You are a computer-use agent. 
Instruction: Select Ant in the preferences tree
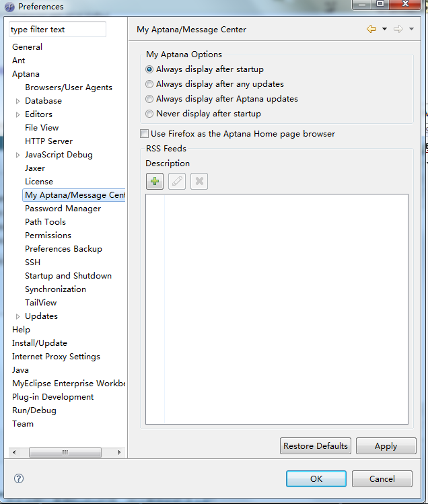18,61
